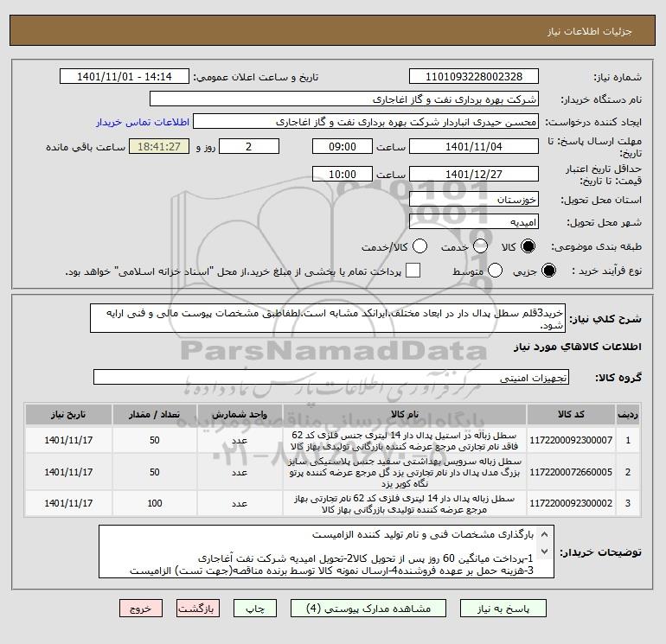666x644 pixels.
Task: Click the remaining time field 18:41:27
Action: pos(159,146)
